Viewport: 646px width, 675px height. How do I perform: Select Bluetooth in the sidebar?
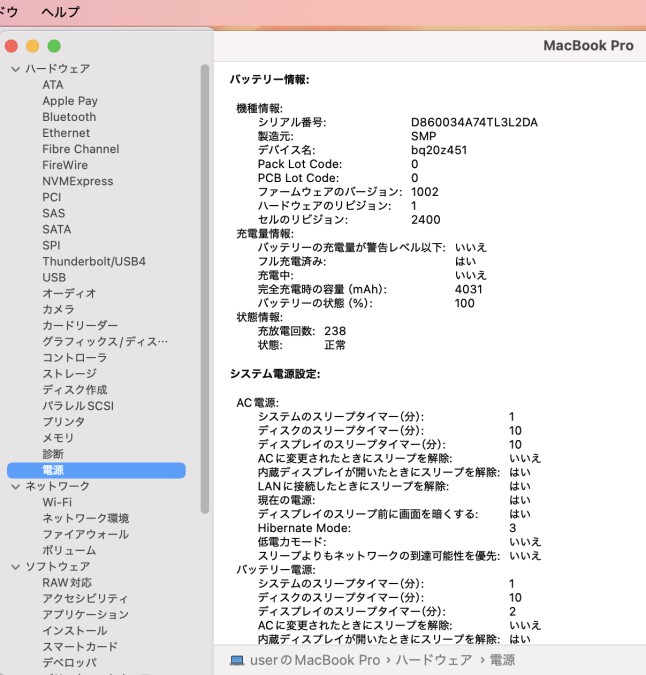[69, 117]
